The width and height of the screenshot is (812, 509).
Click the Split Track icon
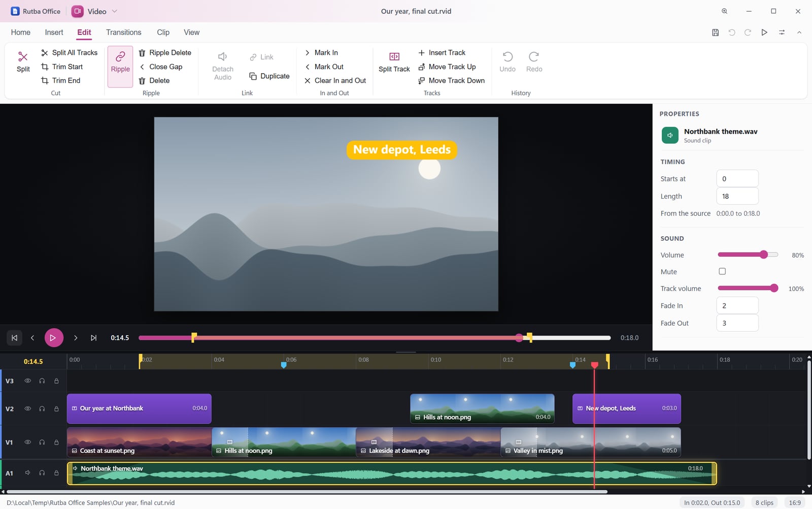[394, 56]
